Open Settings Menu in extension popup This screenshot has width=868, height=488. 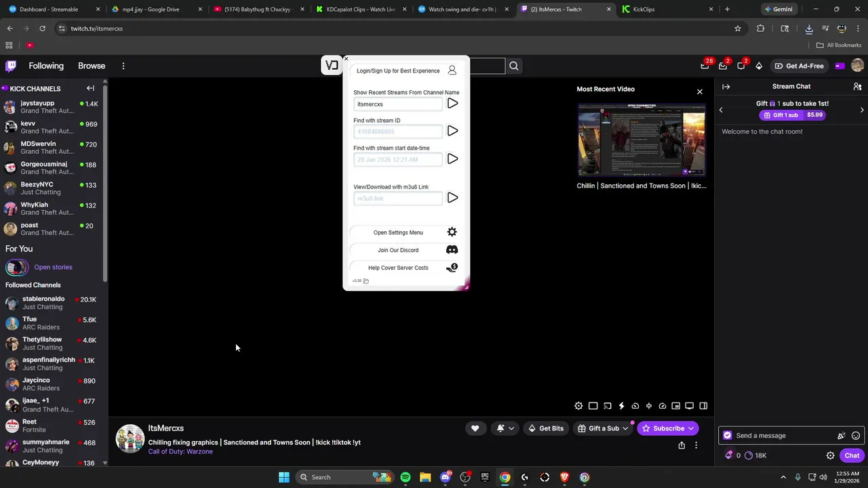405,232
